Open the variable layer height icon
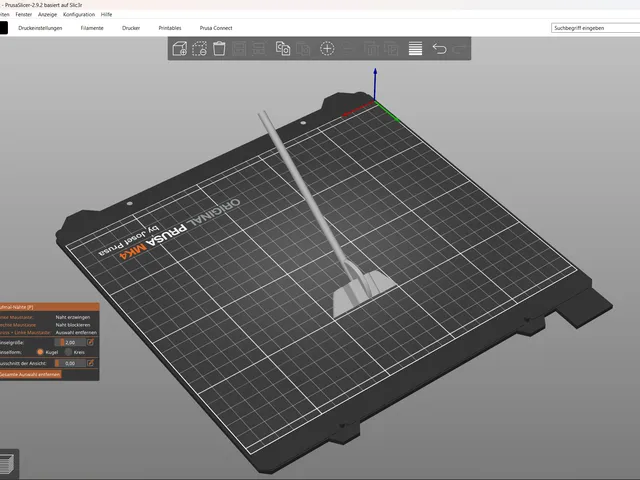640x480 pixels. pyautogui.click(x=415, y=49)
